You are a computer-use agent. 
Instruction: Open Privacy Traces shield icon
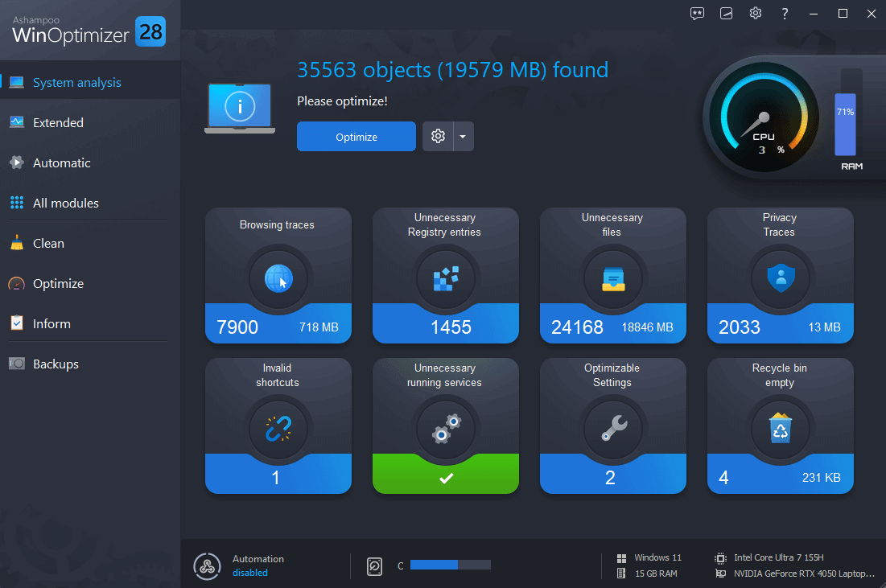click(780, 278)
